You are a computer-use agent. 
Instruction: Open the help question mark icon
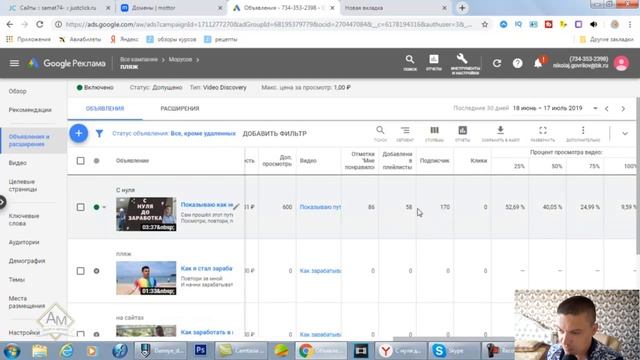point(517,63)
